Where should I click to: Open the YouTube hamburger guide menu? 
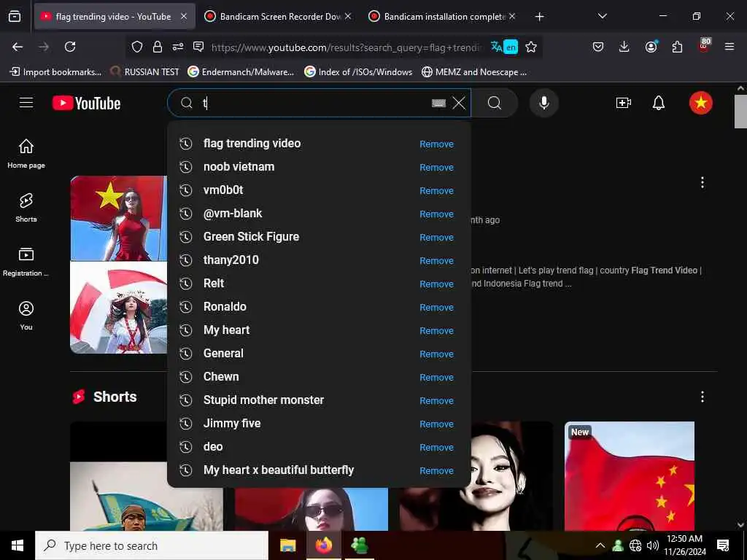pos(26,103)
